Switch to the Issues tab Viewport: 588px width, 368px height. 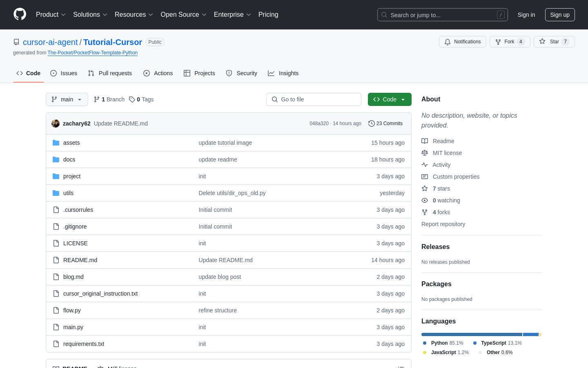(x=64, y=73)
